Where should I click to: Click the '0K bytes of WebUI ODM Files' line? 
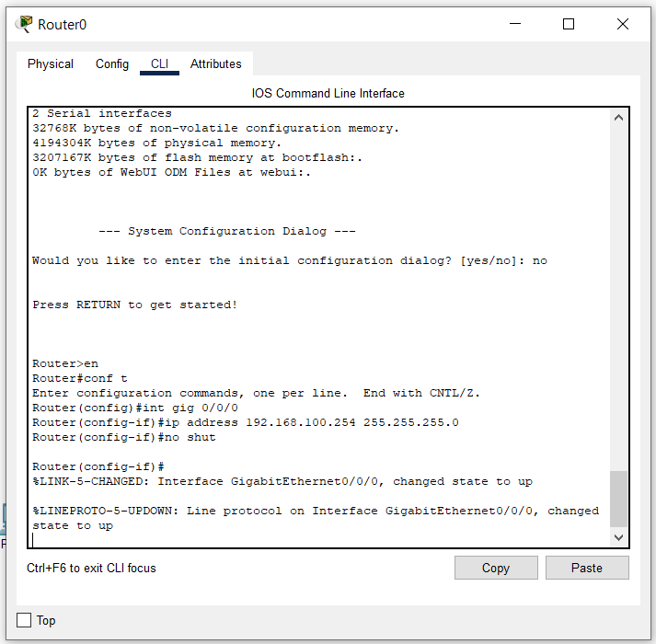pyautogui.click(x=171, y=172)
